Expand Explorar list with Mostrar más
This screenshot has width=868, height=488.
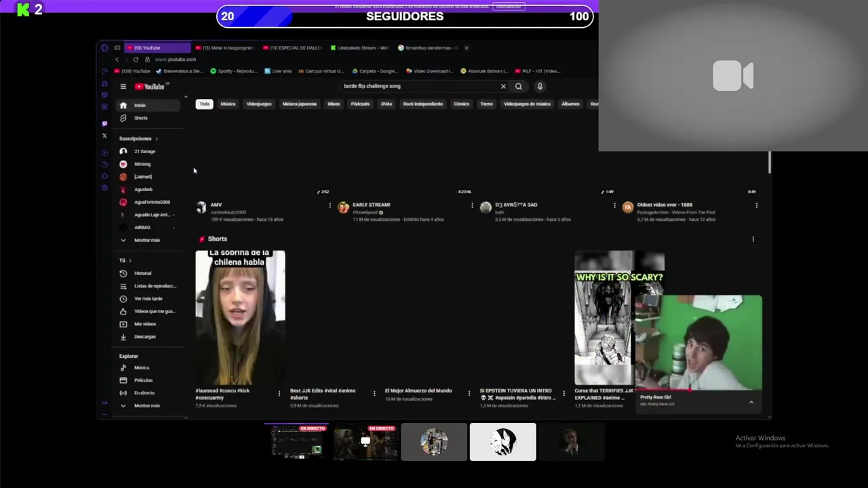(x=149, y=405)
